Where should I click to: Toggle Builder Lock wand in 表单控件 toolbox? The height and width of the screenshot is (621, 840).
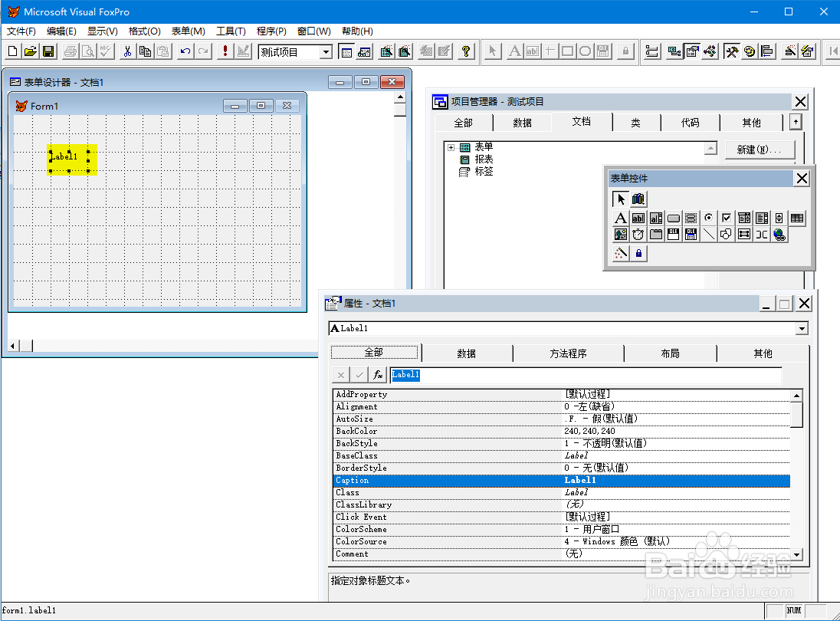620,254
